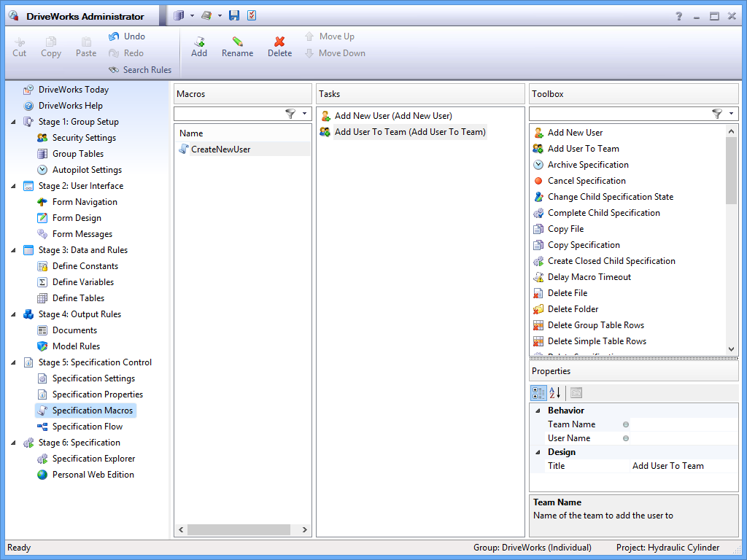Open Autopilot Settings

(x=87, y=170)
